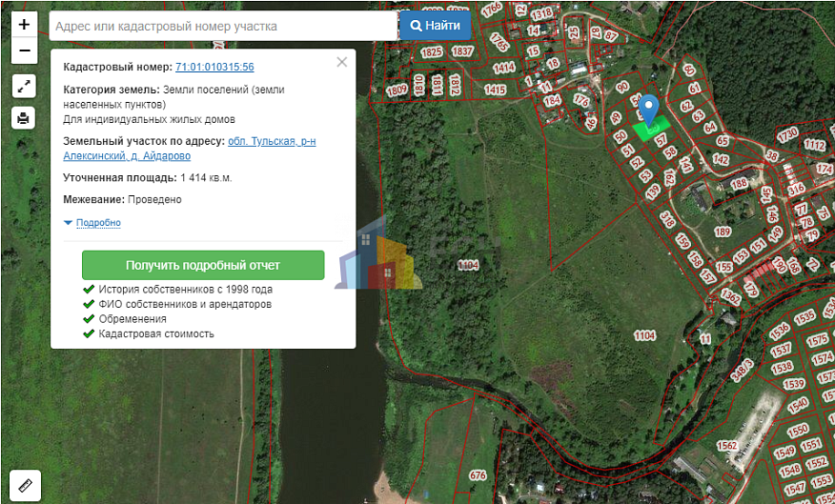
Task: Toggle fullscreen map view icon
Action: (24, 86)
